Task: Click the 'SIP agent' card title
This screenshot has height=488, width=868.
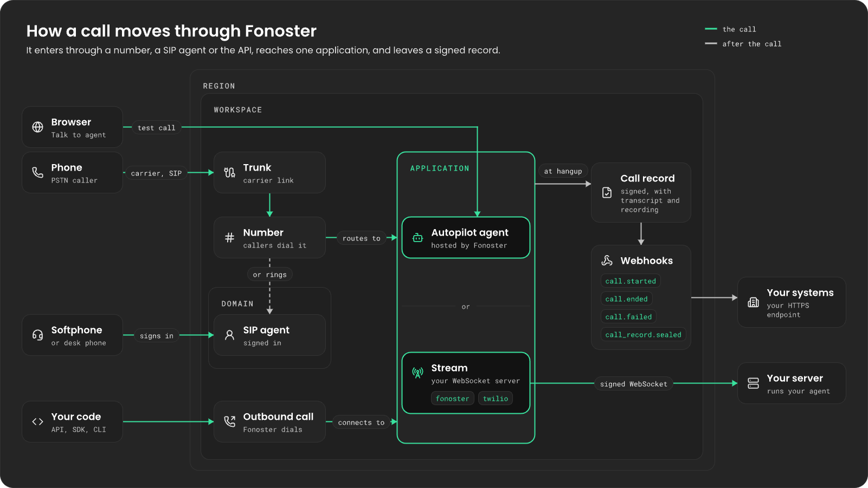Action: (x=266, y=330)
